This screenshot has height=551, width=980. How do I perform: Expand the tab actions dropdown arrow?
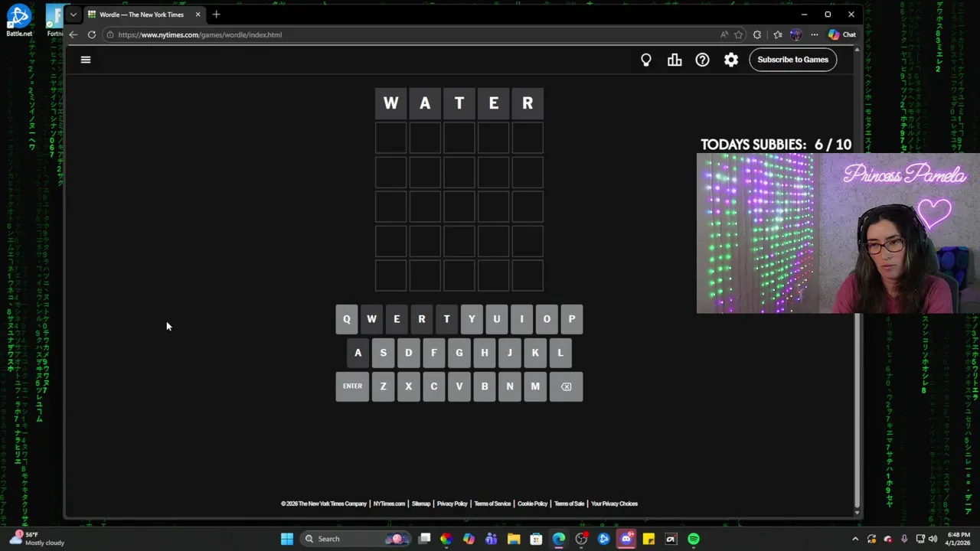(x=73, y=15)
